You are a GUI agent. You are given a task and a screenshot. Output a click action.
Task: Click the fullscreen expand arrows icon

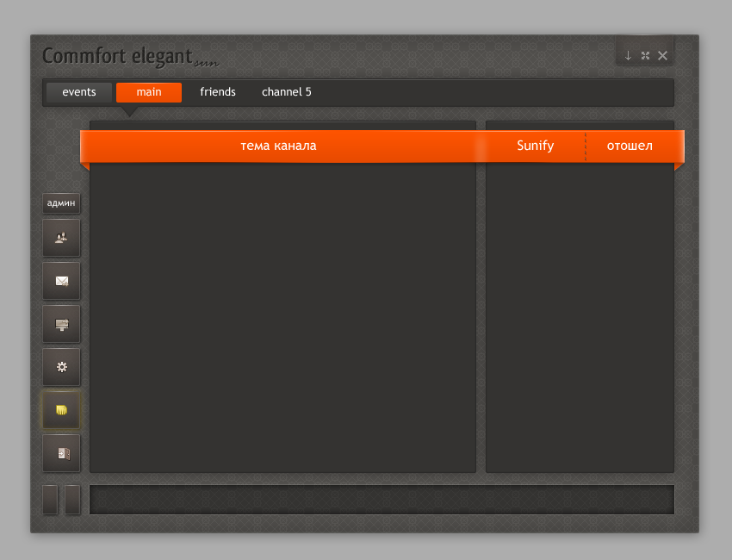(645, 55)
